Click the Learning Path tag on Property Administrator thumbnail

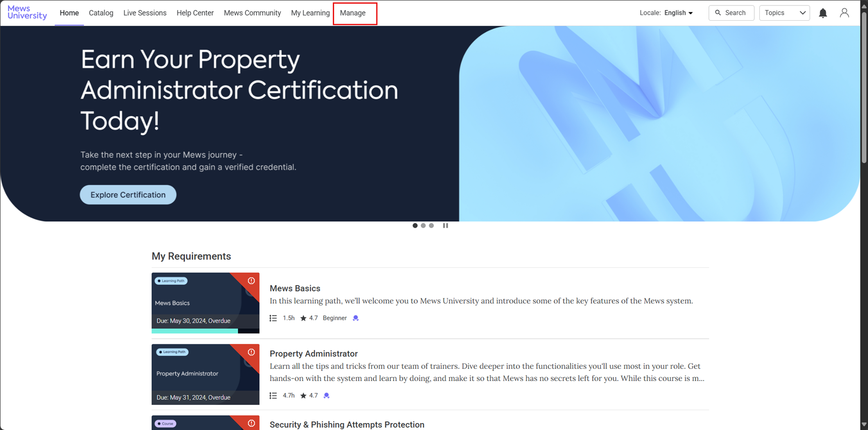pyautogui.click(x=172, y=352)
